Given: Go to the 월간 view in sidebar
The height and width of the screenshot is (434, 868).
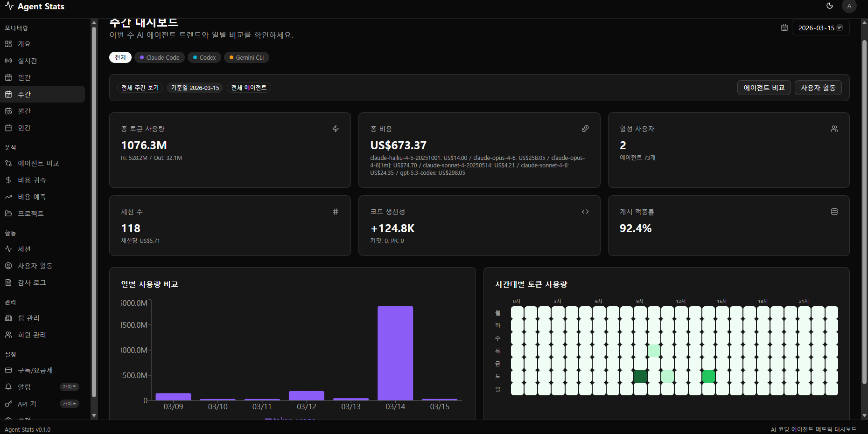Looking at the screenshot, I should point(24,111).
